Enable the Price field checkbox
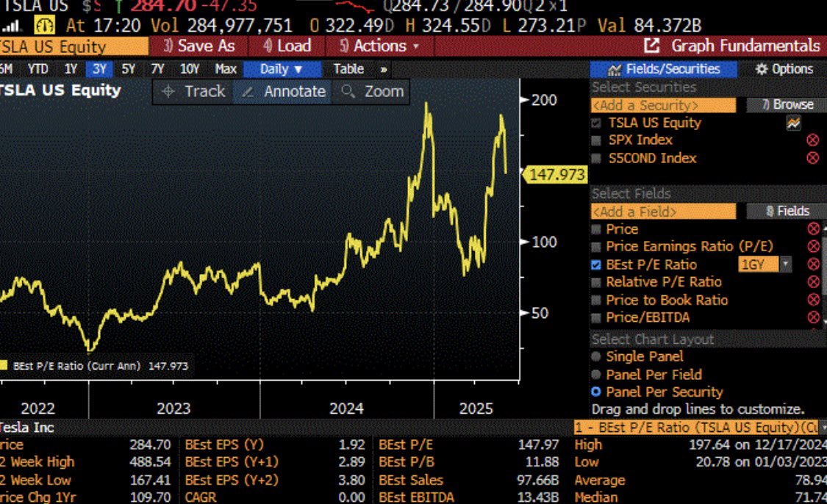 click(596, 229)
